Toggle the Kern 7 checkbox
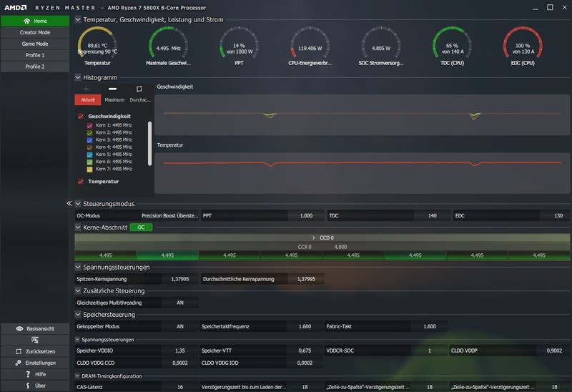 [x=90, y=169]
